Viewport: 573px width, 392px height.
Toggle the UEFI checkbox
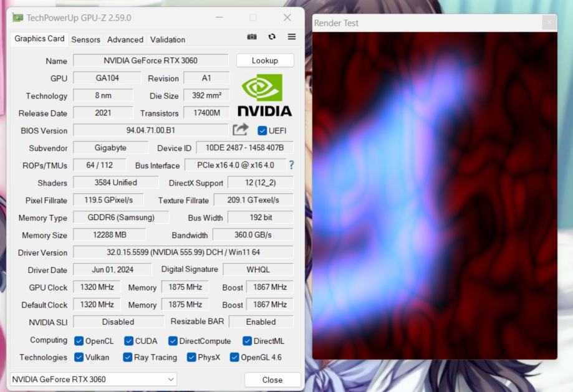click(x=262, y=130)
